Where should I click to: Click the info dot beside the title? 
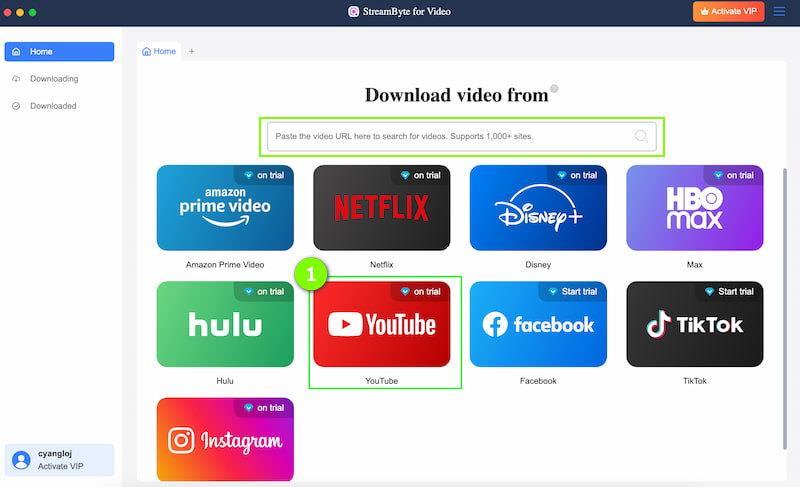click(x=554, y=89)
